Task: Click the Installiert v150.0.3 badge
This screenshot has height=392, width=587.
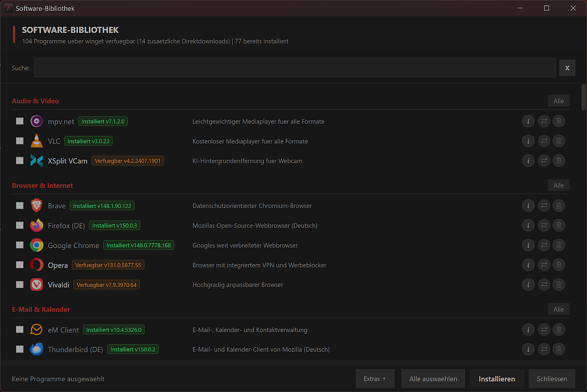Action: [x=115, y=225]
